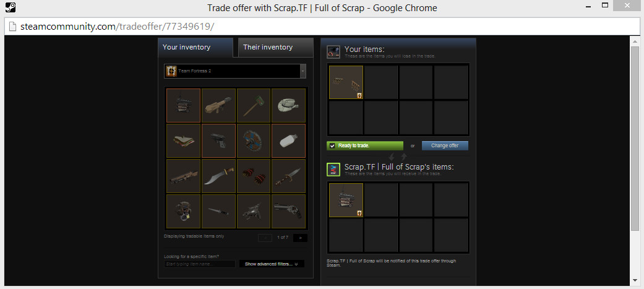
Task: Open the Team Fortress 2 game dropdown
Action: [235, 71]
